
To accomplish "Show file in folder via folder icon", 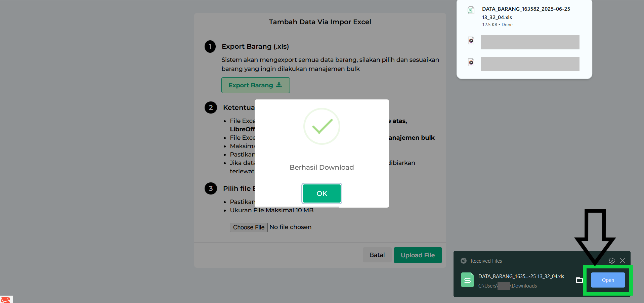I will [x=579, y=280].
